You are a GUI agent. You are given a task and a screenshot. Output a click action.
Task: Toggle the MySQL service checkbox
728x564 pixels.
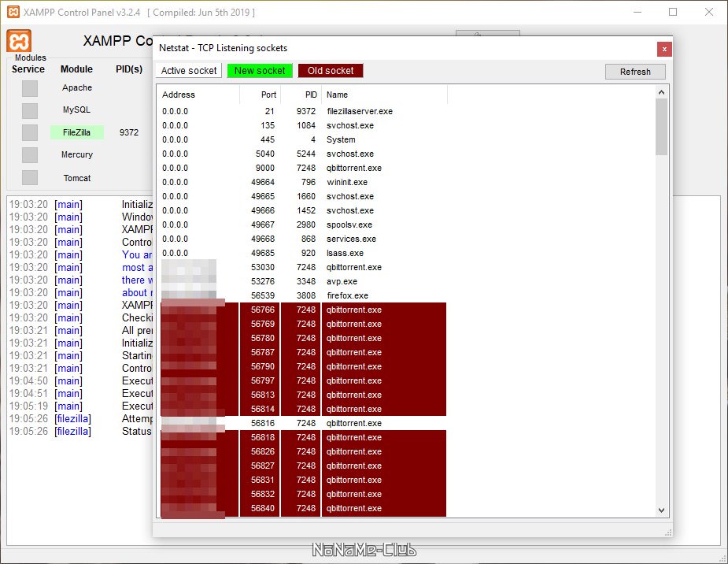click(x=30, y=110)
